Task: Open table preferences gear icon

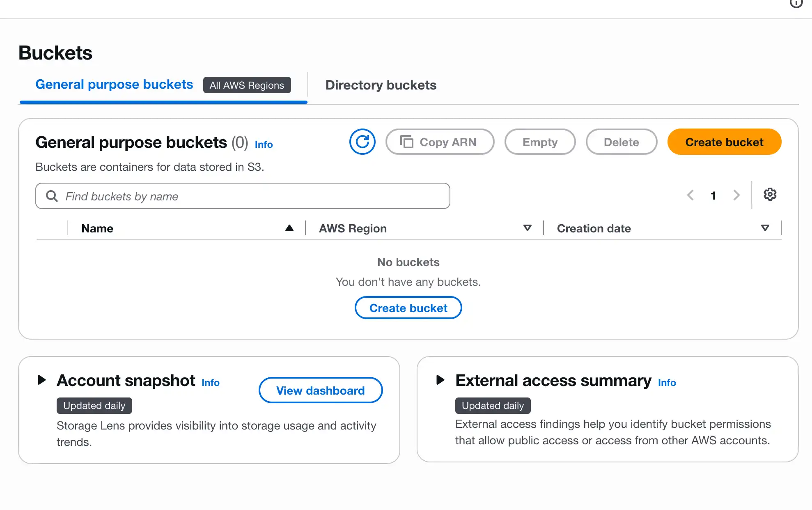Action: [770, 195]
